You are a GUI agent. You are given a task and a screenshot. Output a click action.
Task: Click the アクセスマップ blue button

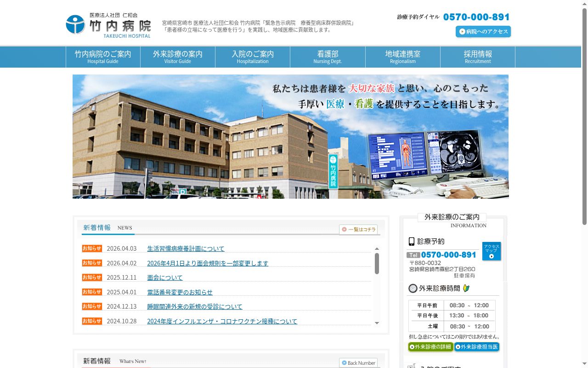click(492, 251)
